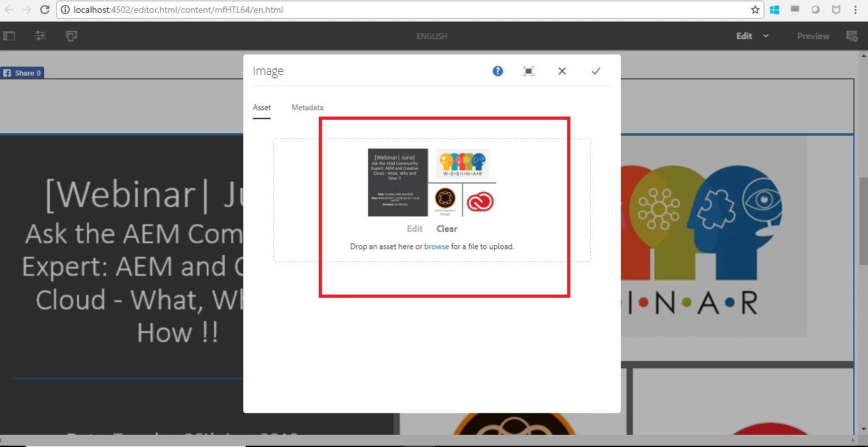Click the browse link to upload
This screenshot has width=868, height=447.
[437, 247]
